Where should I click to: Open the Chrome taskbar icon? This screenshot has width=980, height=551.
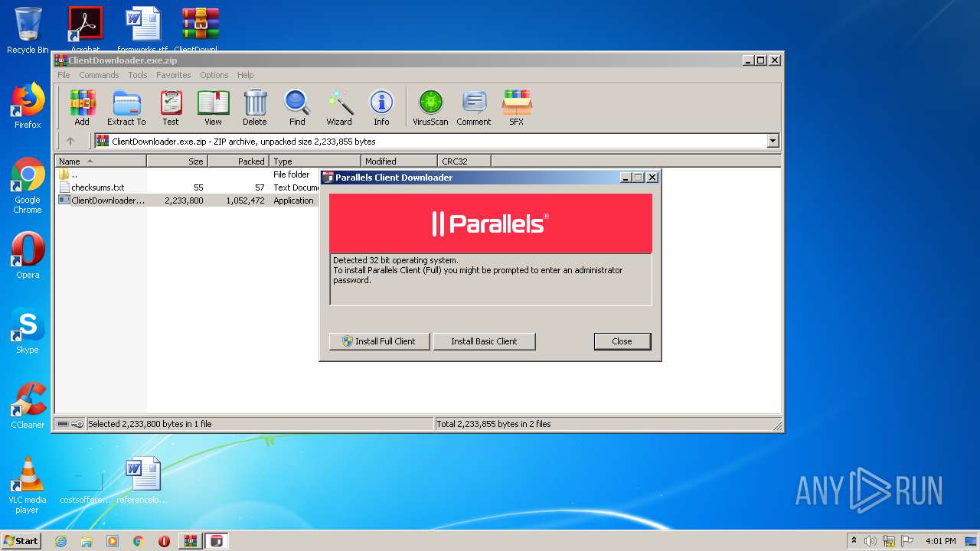click(x=139, y=541)
